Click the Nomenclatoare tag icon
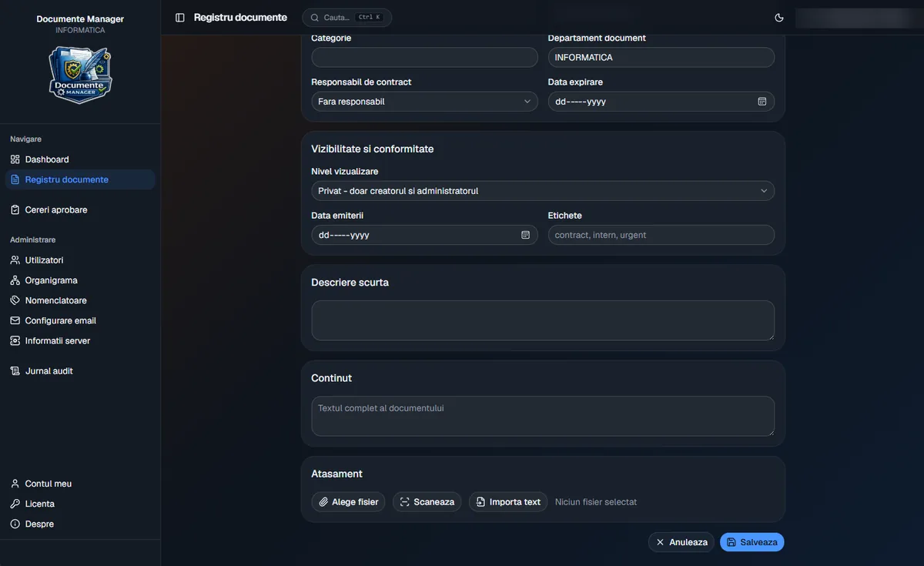 (x=15, y=300)
